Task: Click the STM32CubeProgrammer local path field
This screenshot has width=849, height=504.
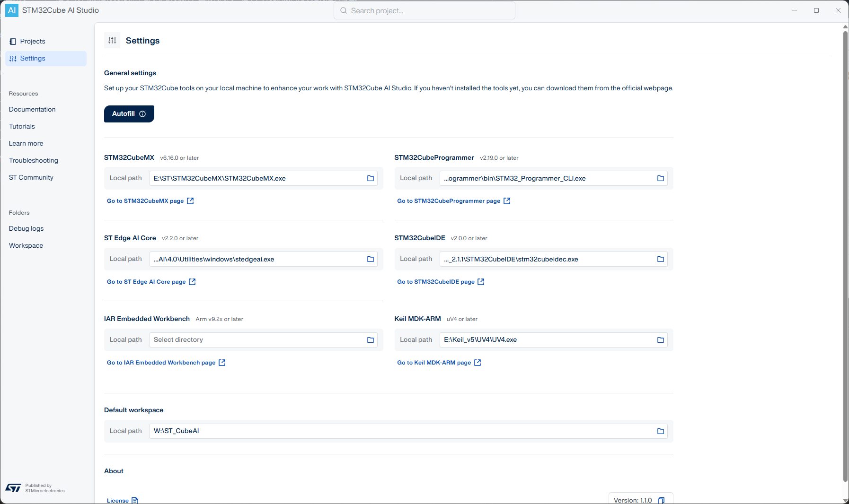Action: click(554, 178)
